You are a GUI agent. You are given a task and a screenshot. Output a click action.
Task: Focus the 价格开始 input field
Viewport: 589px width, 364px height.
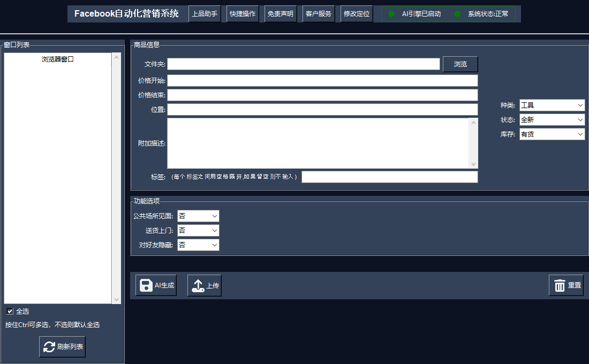[x=322, y=81]
